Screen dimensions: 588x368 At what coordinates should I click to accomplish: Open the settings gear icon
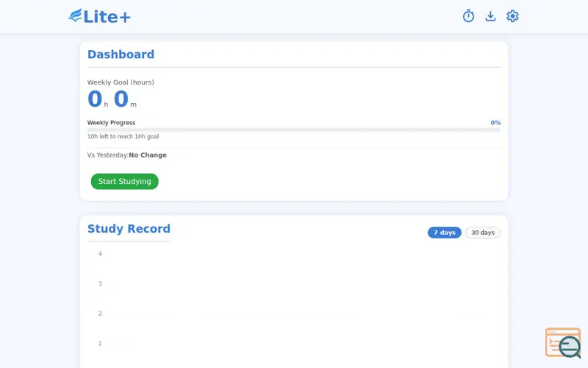(x=512, y=16)
